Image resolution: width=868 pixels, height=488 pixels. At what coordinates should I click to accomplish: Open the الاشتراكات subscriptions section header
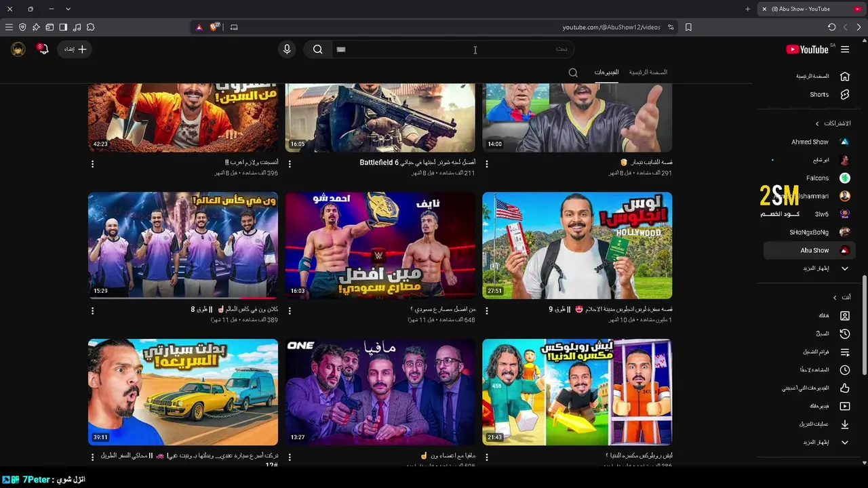pyautogui.click(x=833, y=123)
